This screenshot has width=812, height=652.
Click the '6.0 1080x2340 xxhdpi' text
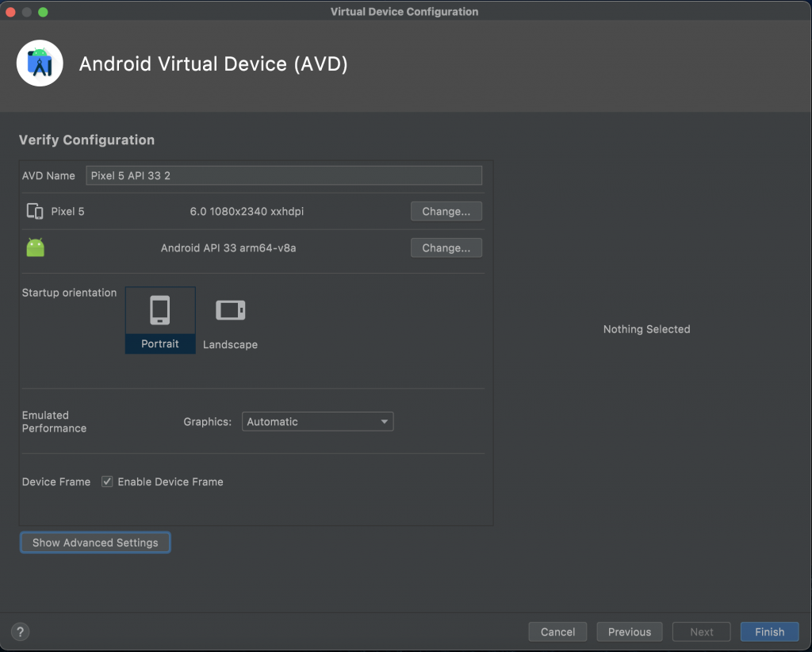(x=247, y=211)
